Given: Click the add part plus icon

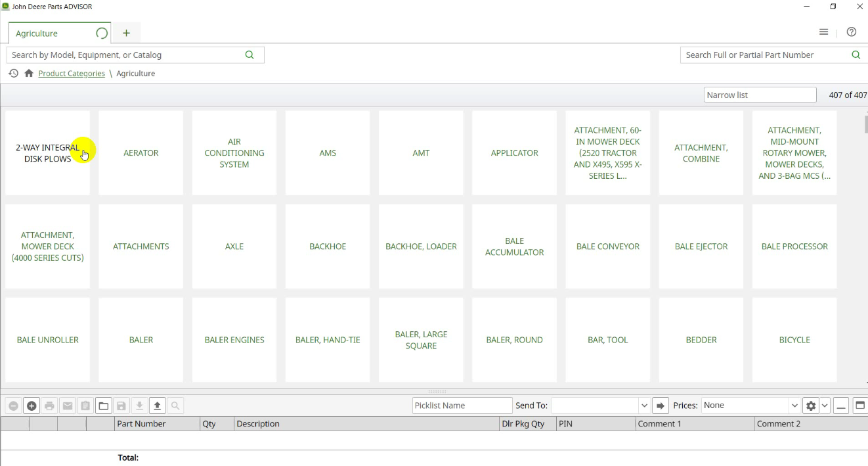Looking at the screenshot, I should pyautogui.click(x=32, y=406).
